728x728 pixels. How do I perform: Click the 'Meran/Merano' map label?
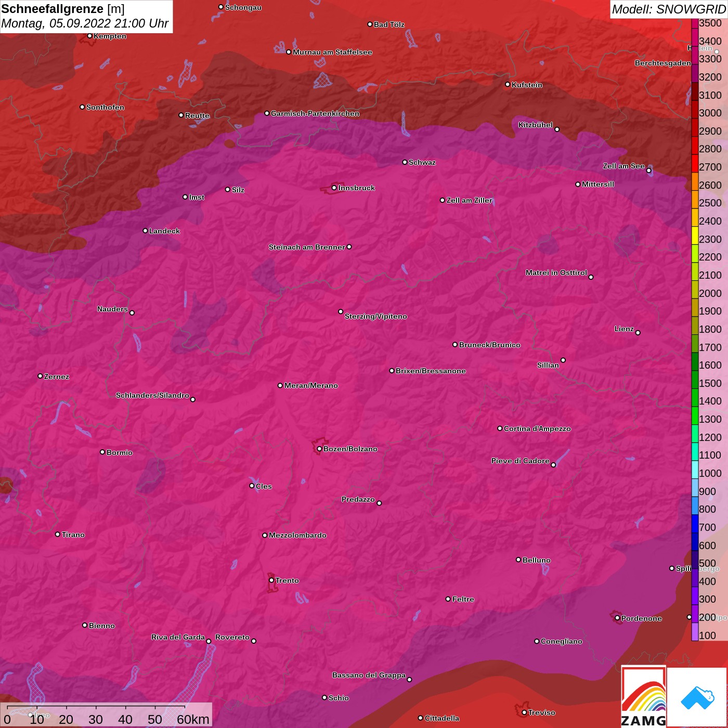tap(311, 385)
